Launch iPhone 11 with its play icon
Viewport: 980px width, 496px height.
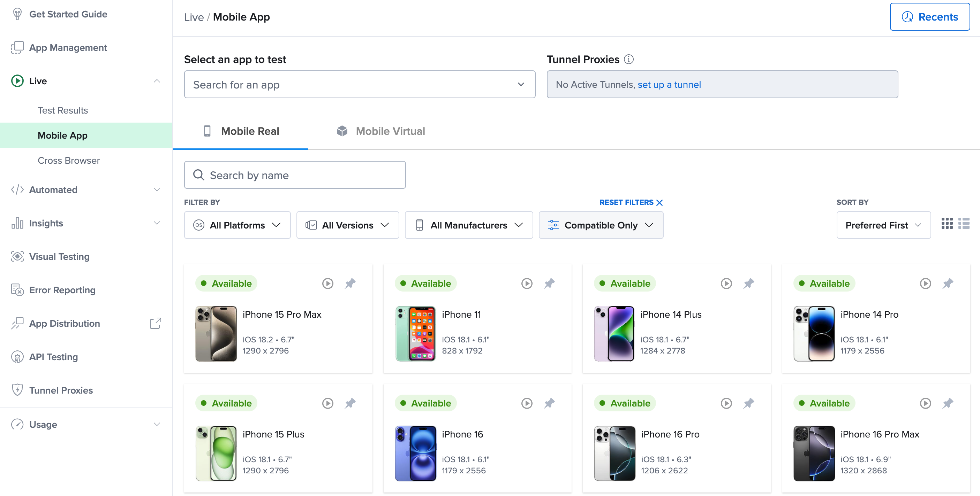[527, 283]
